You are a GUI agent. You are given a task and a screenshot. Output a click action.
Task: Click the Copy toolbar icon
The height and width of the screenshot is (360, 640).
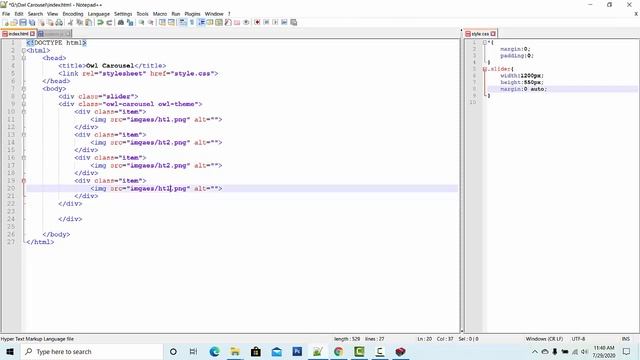tap(79, 22)
